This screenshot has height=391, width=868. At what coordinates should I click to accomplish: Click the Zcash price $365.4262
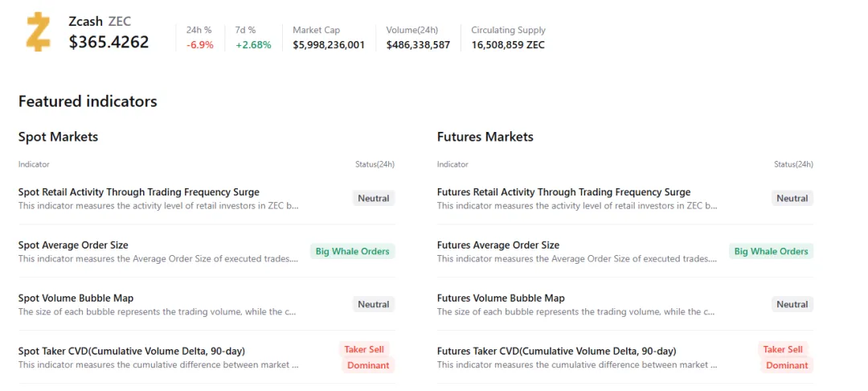click(x=109, y=42)
